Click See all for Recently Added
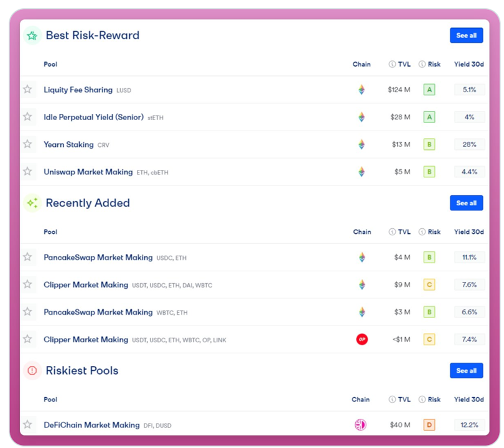504x448 pixels. (x=466, y=203)
